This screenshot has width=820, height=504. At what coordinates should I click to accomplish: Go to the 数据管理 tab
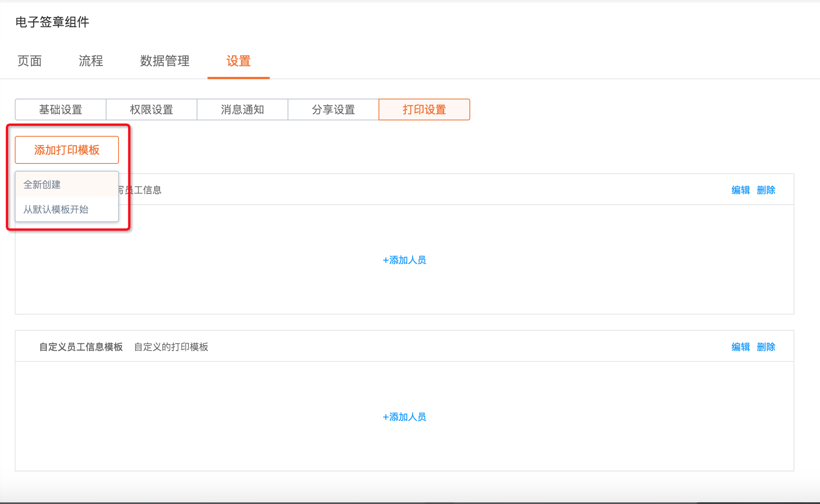[x=165, y=61]
